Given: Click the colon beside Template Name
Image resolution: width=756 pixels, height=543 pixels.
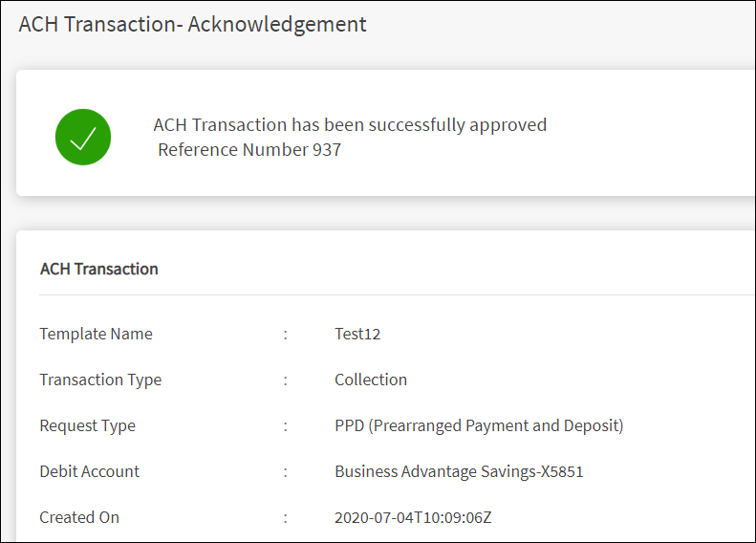Looking at the screenshot, I should [x=285, y=335].
